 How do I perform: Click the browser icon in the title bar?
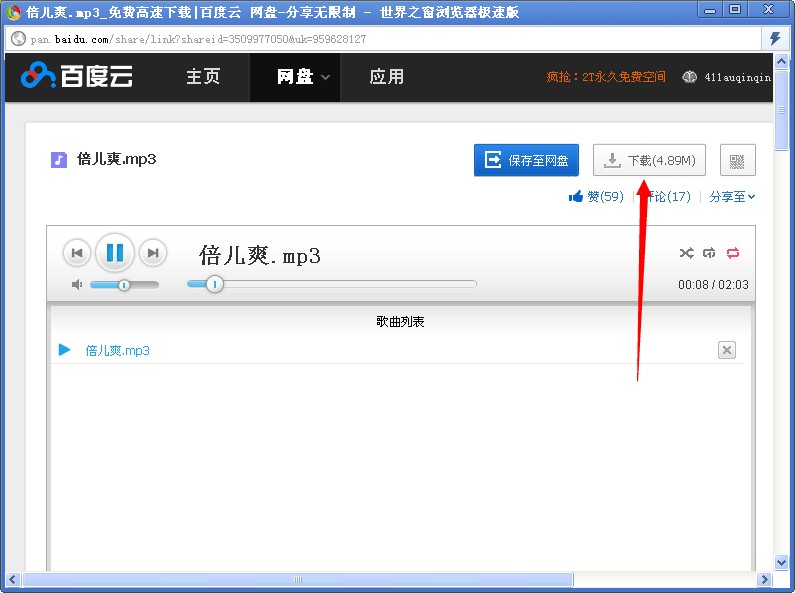tap(13, 11)
